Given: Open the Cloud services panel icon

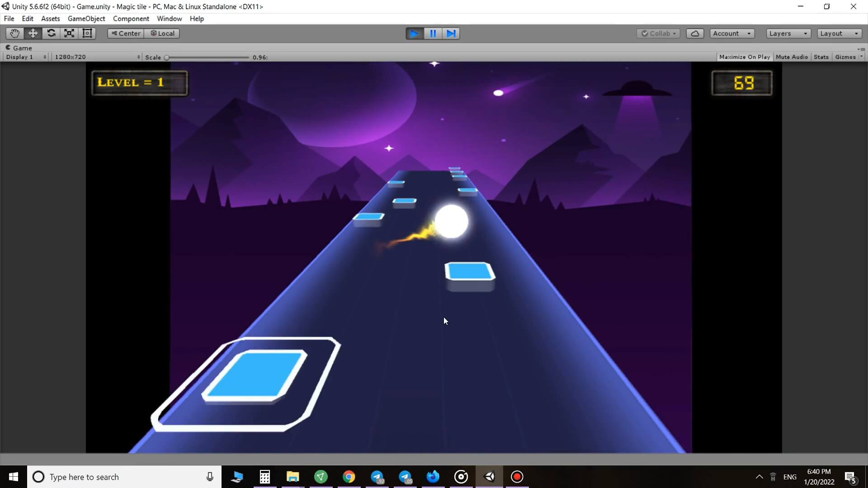Looking at the screenshot, I should click(x=695, y=33).
